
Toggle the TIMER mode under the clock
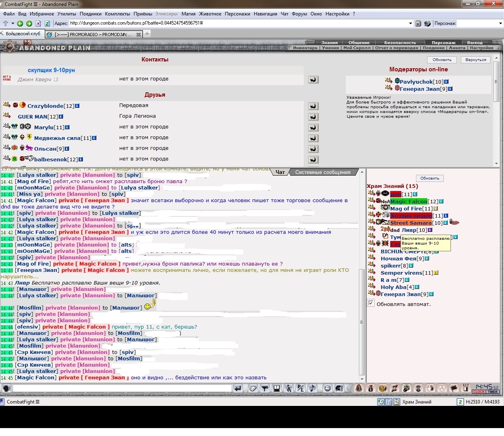click(x=493, y=392)
